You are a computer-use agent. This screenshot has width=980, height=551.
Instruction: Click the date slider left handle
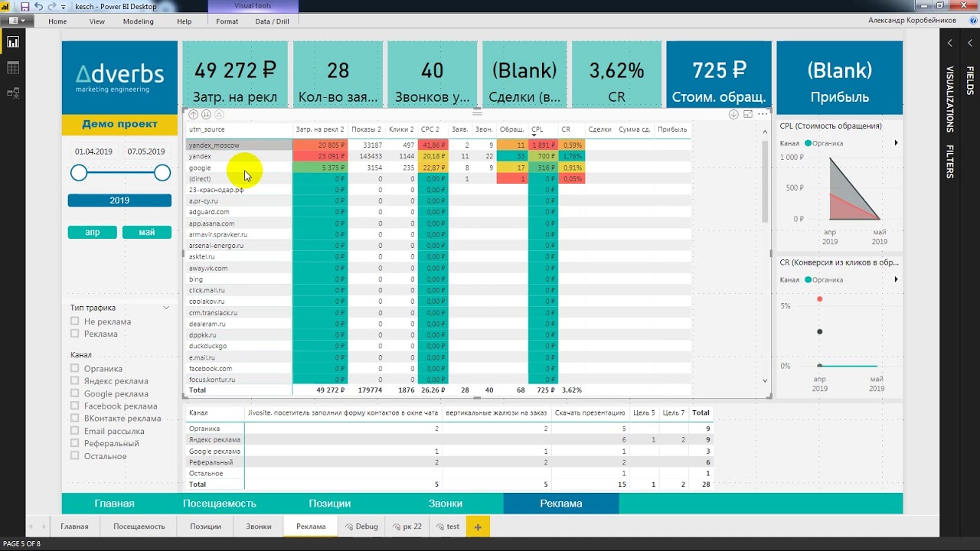click(79, 173)
